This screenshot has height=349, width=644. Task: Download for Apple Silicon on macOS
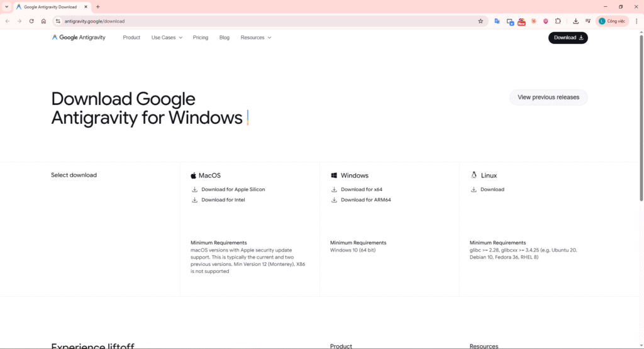coord(233,189)
